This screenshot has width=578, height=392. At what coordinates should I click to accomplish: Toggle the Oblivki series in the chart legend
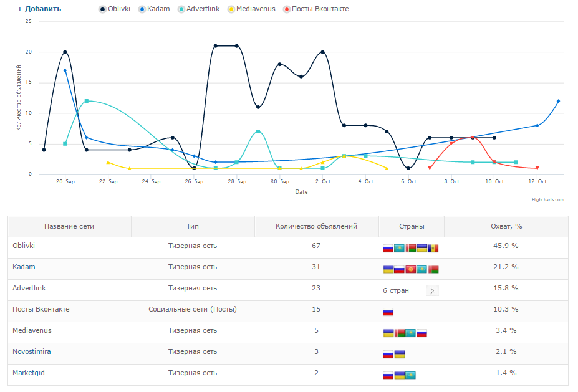click(x=115, y=9)
